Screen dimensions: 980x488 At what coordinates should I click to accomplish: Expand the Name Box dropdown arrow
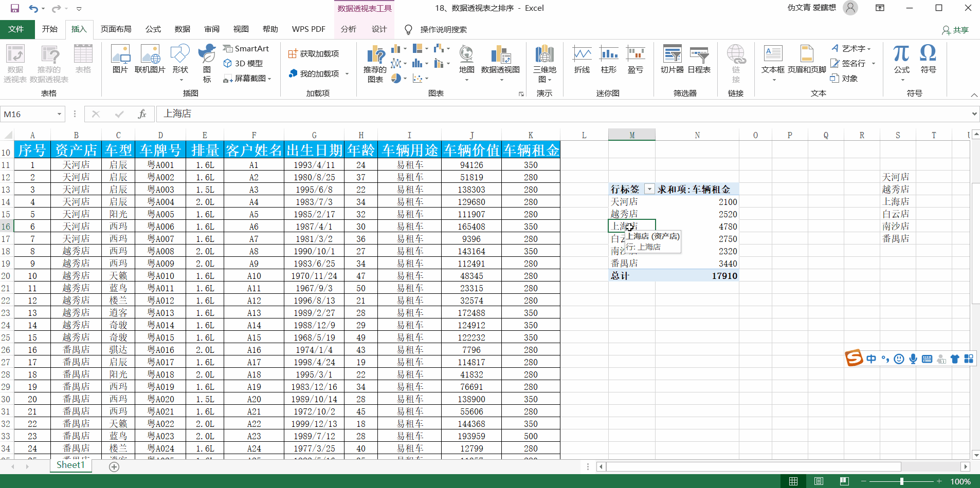pos(59,114)
